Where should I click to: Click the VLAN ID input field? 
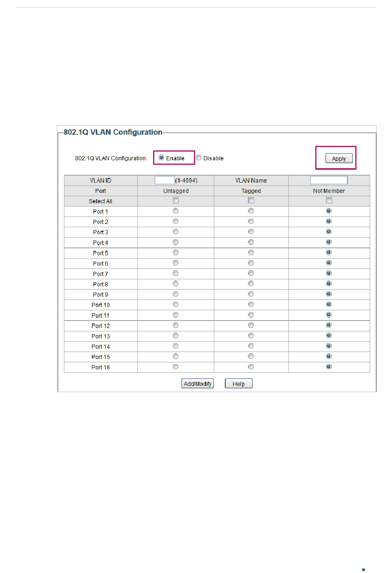coord(165,180)
